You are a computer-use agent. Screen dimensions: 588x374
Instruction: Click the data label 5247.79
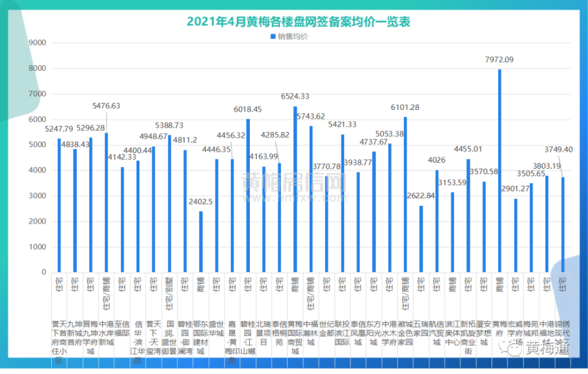click(x=59, y=129)
